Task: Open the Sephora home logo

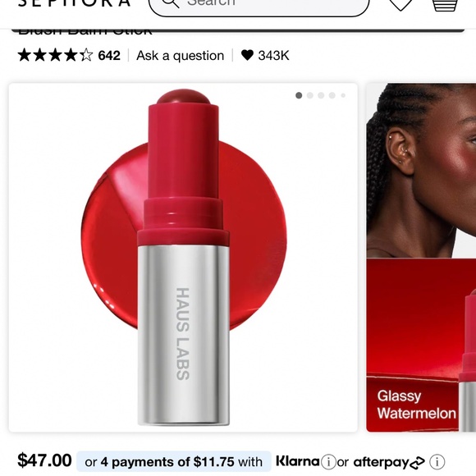Action: 75,2
